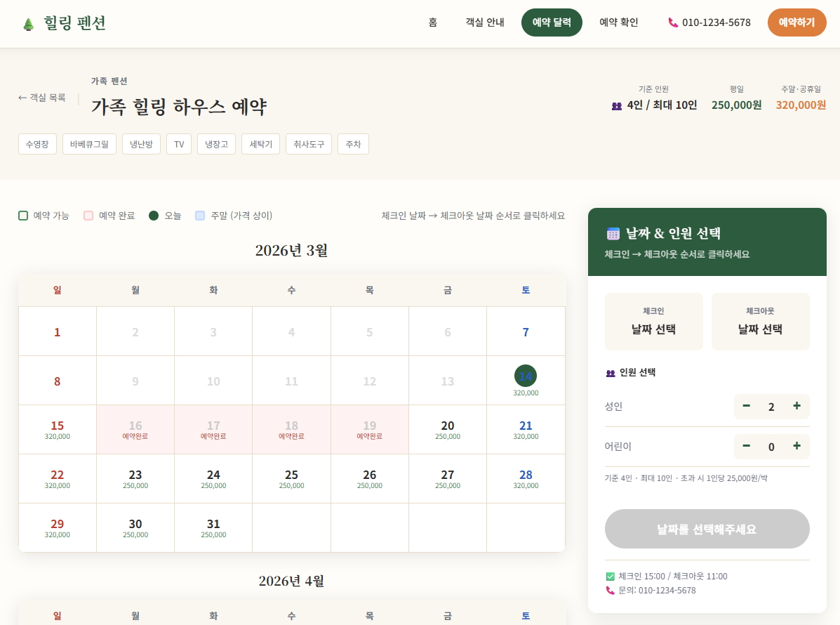
Task: Click the back arrow beside 객실 목록
Action: pos(22,98)
